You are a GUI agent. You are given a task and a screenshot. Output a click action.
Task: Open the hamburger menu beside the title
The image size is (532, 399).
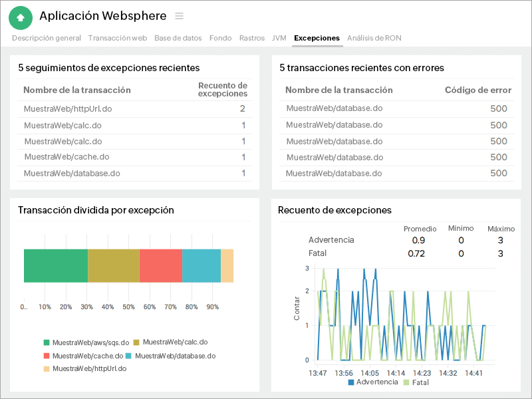179,16
